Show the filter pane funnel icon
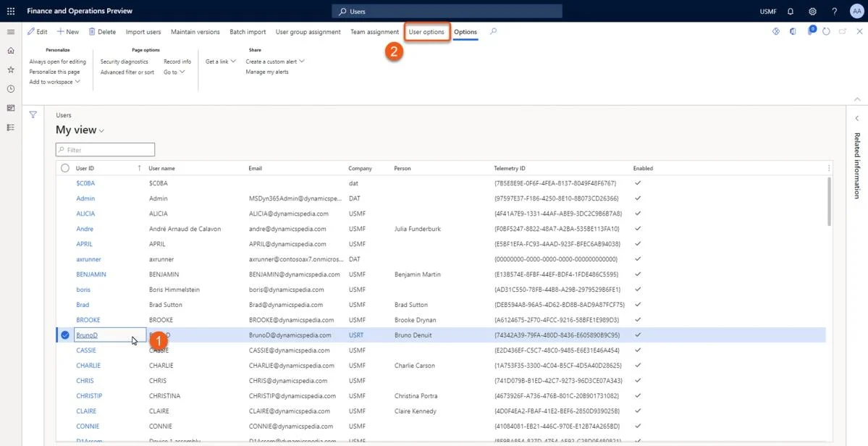 pyautogui.click(x=33, y=114)
